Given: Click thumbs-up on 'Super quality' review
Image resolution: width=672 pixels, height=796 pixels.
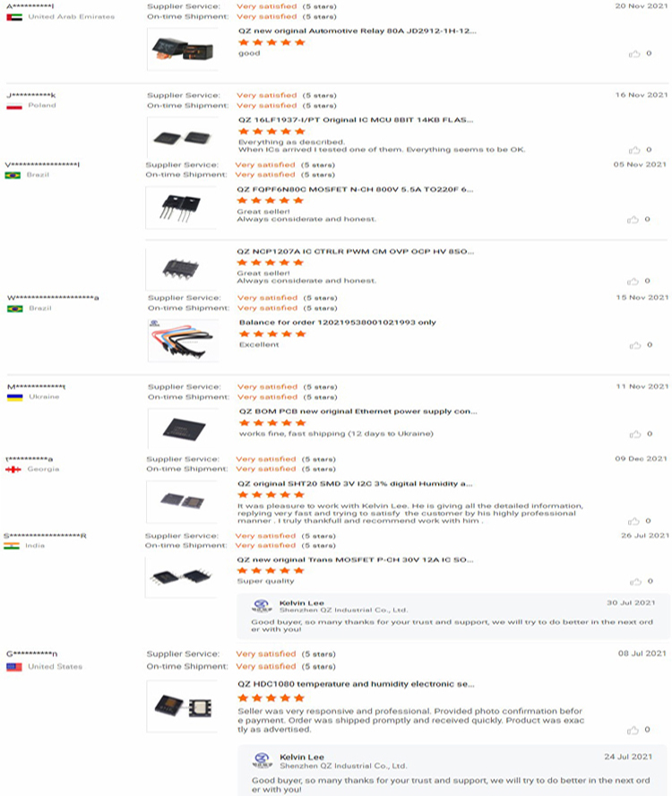Looking at the screenshot, I should (x=634, y=581).
